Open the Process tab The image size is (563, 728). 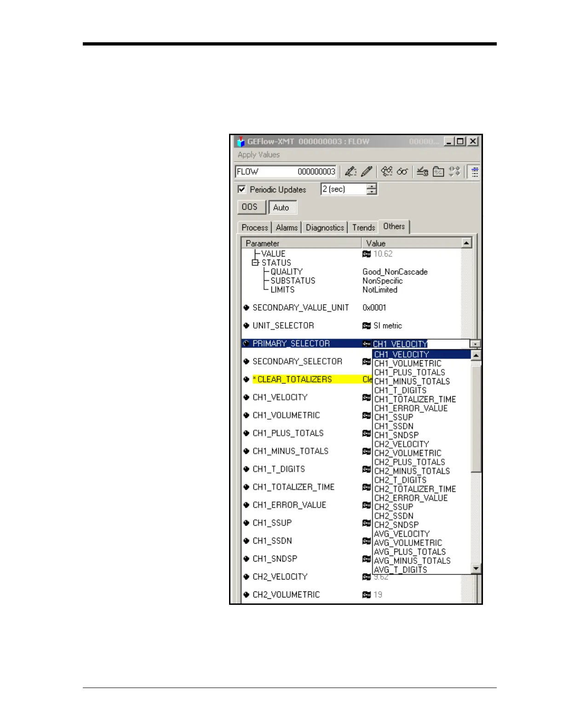coord(255,227)
